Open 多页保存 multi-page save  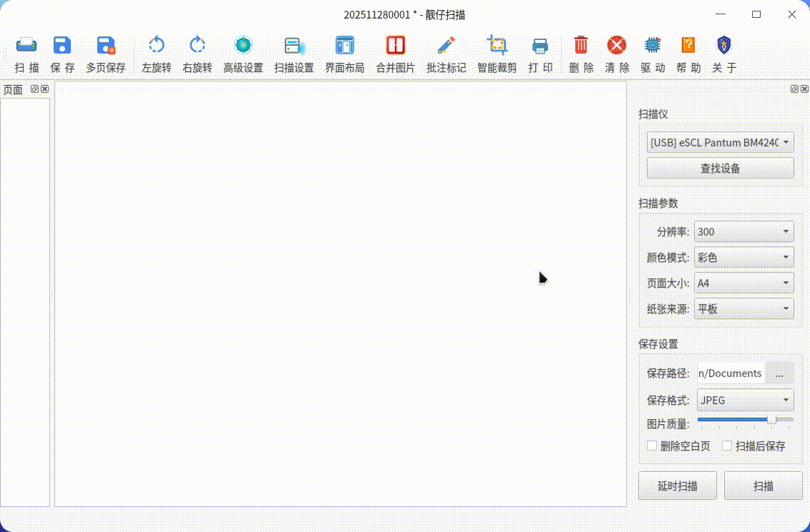coord(106,46)
